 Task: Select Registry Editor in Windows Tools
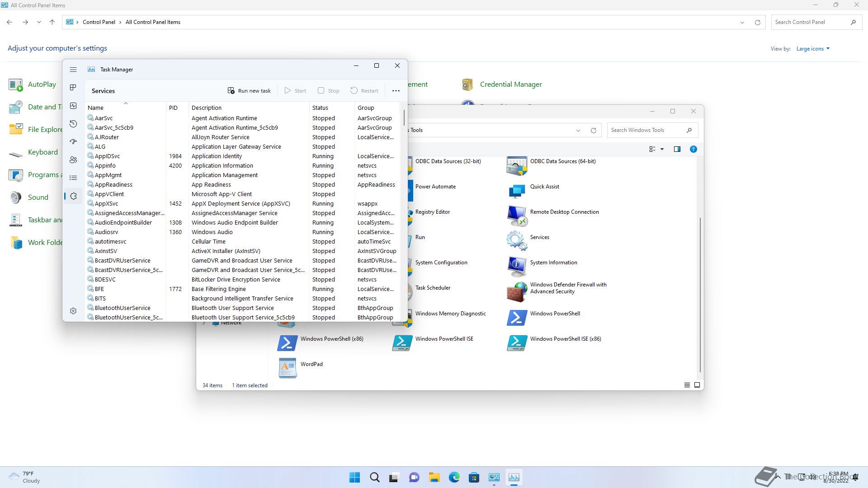click(432, 212)
